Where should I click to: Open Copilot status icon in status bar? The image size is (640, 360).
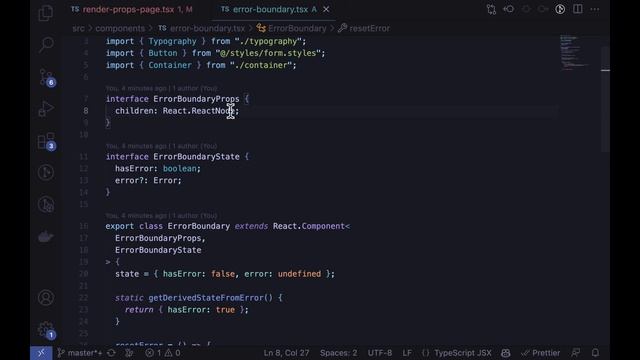click(x=506, y=353)
